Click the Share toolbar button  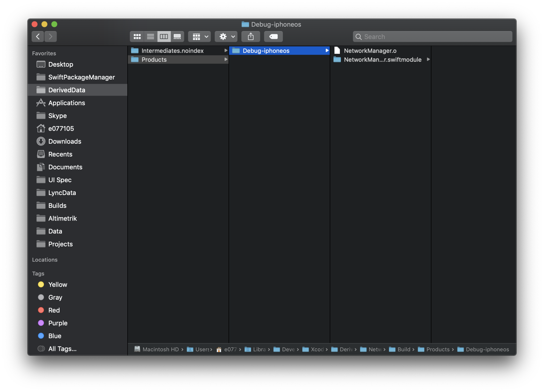(x=250, y=37)
